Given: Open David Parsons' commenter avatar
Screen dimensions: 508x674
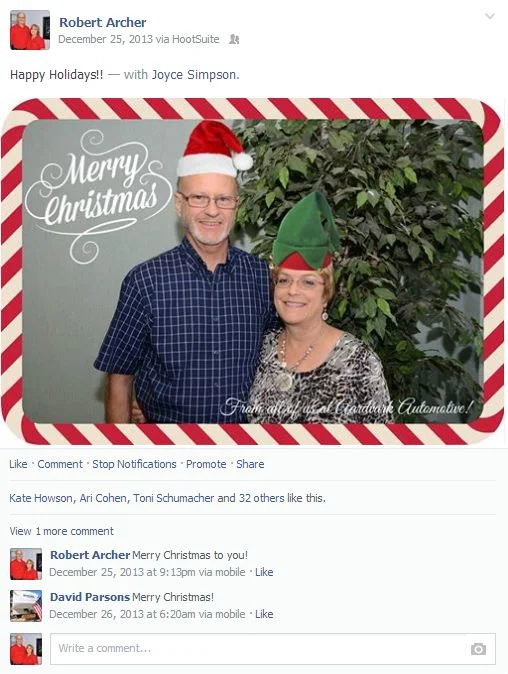Looking at the screenshot, I should pyautogui.click(x=26, y=606).
